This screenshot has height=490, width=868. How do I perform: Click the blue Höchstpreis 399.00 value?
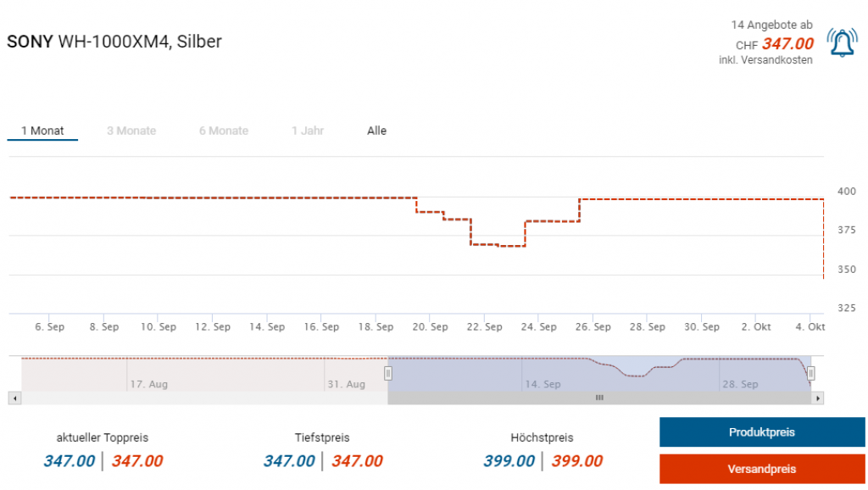[509, 461]
